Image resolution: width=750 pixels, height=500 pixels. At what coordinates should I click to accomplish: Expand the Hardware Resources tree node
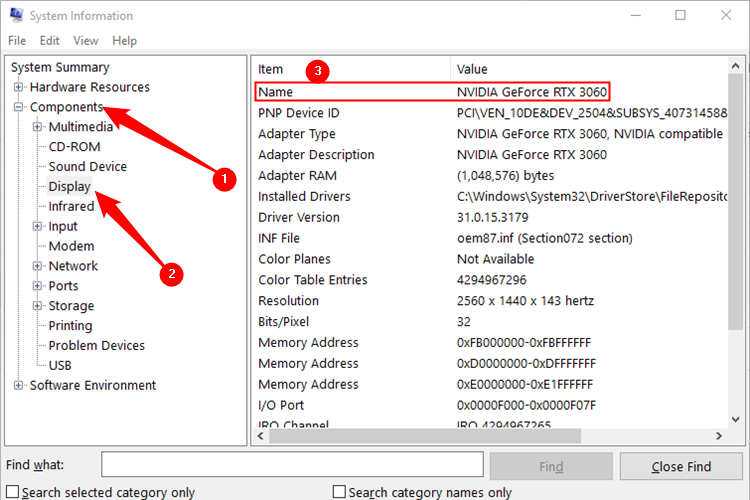[18, 88]
